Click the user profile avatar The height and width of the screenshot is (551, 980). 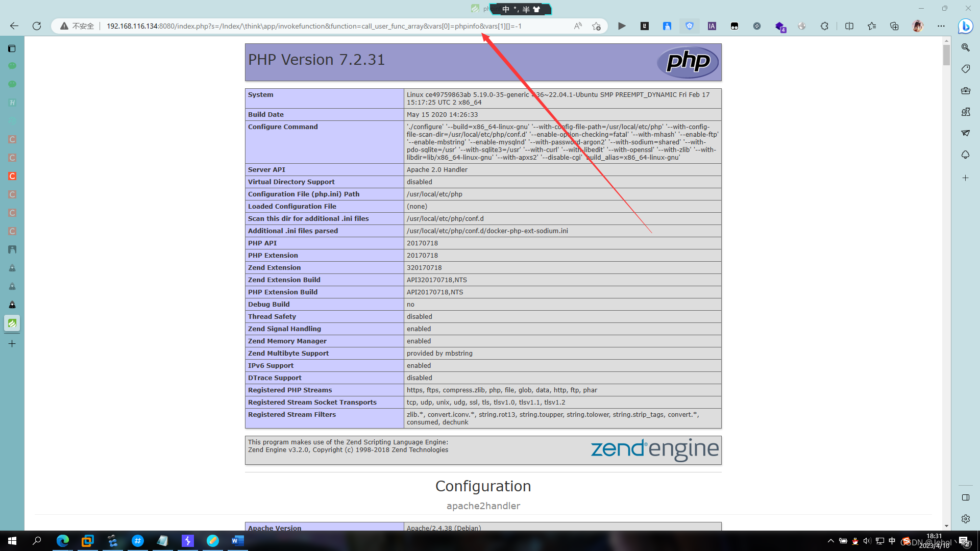click(918, 26)
